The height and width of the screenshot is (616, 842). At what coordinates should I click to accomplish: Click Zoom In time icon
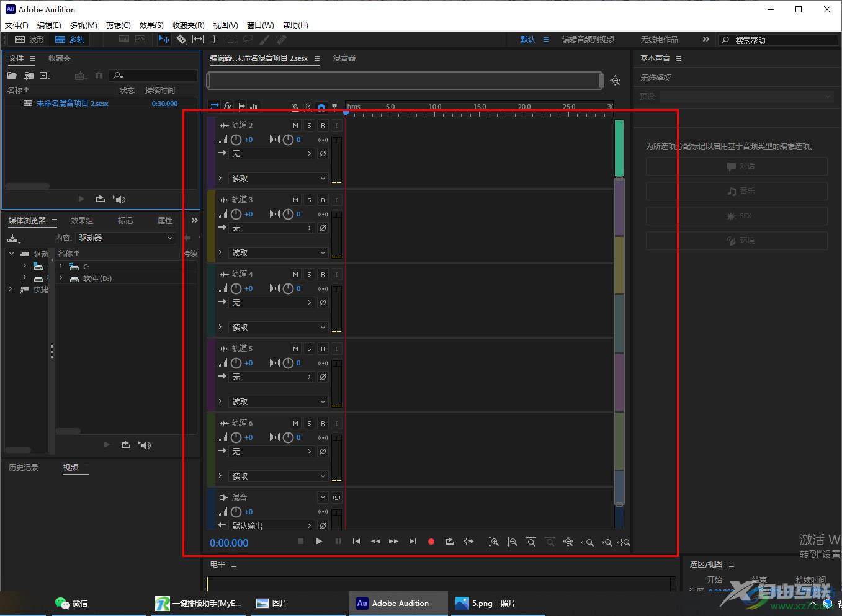(x=531, y=542)
